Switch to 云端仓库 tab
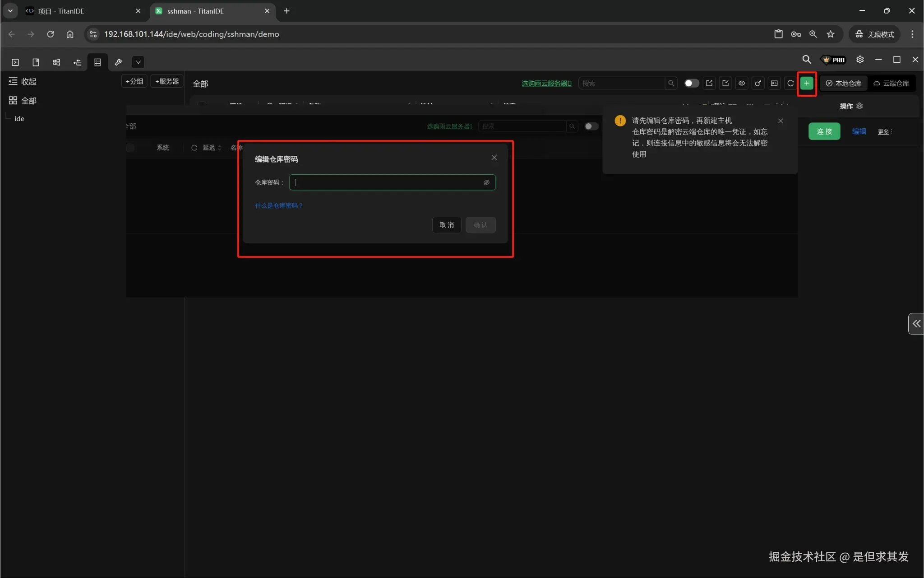This screenshot has width=924, height=578. pos(891,83)
